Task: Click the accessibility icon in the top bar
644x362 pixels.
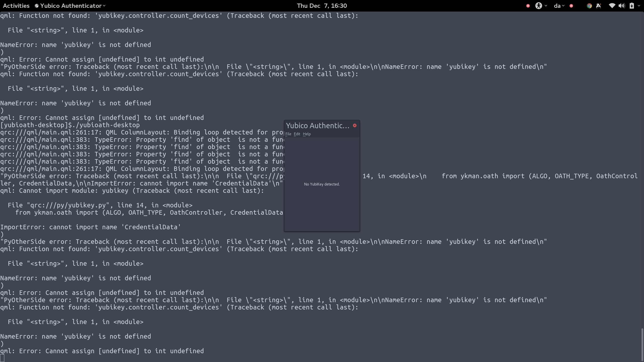Action: point(539,6)
